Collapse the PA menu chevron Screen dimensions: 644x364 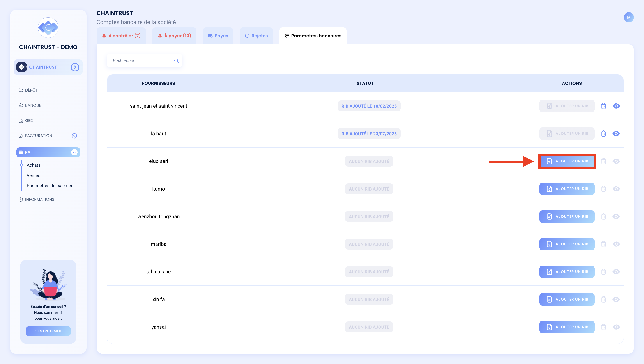pos(74,152)
